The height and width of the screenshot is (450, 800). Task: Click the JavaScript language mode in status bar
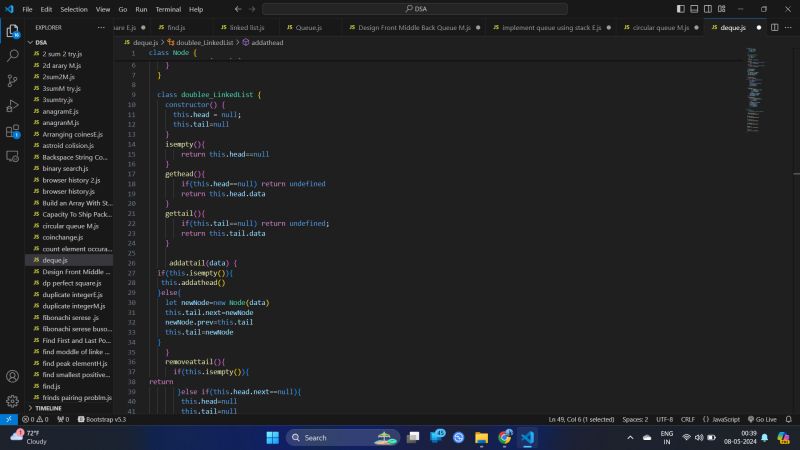[724, 419]
